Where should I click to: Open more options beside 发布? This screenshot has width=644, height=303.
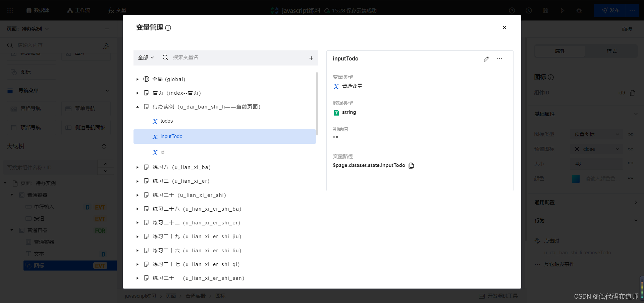coord(633,10)
